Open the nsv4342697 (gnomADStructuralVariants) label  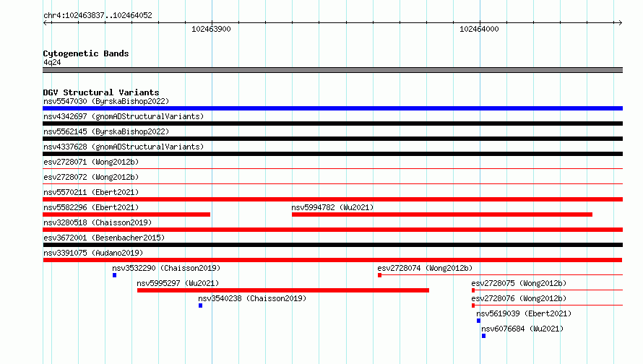tap(124, 116)
